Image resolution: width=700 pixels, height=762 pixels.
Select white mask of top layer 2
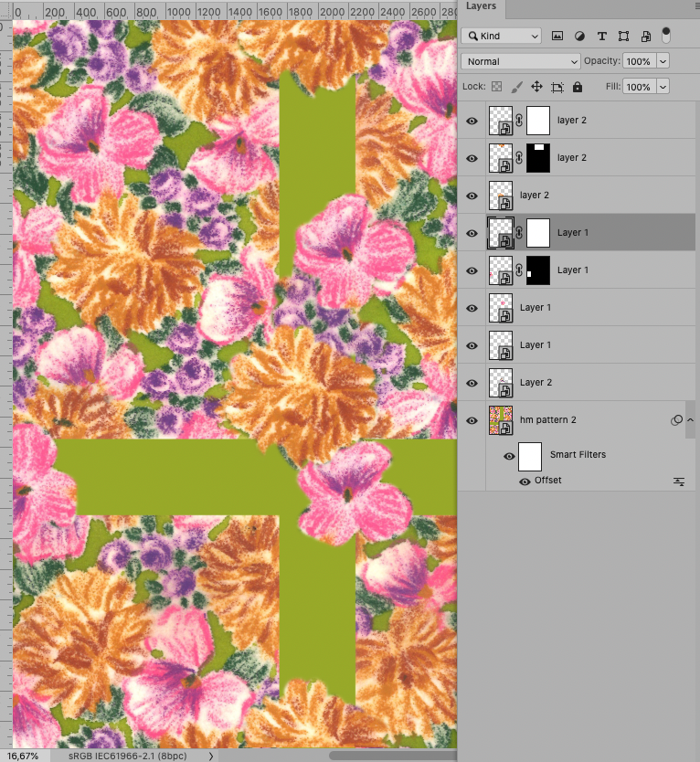(x=538, y=121)
